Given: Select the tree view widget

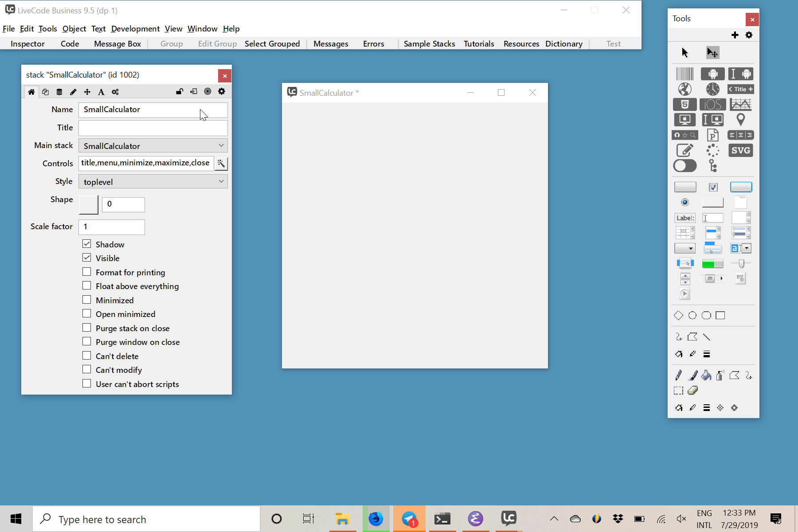Looking at the screenshot, I should [x=712, y=166].
